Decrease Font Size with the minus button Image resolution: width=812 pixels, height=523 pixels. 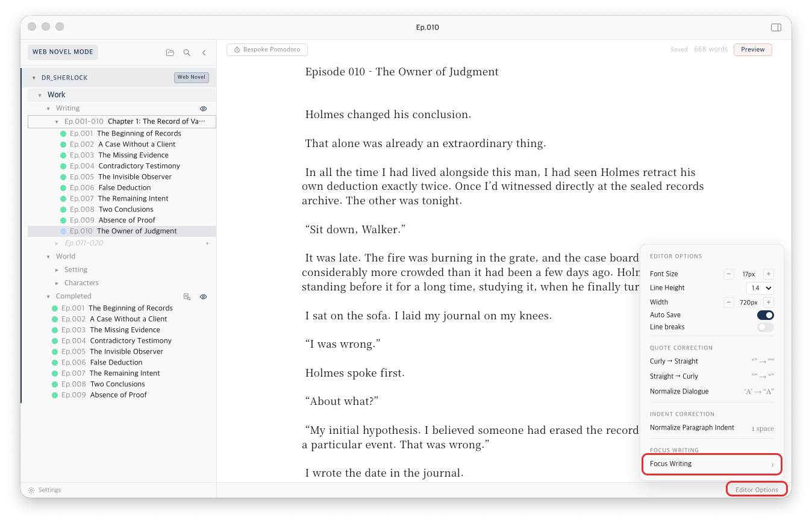point(729,274)
